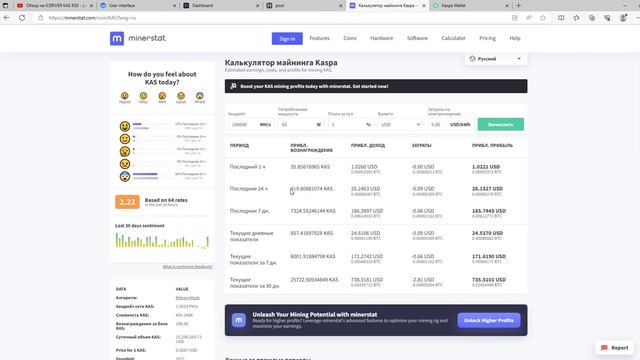
Task: Open browser collections icon
Action: pyautogui.click(x=592, y=18)
